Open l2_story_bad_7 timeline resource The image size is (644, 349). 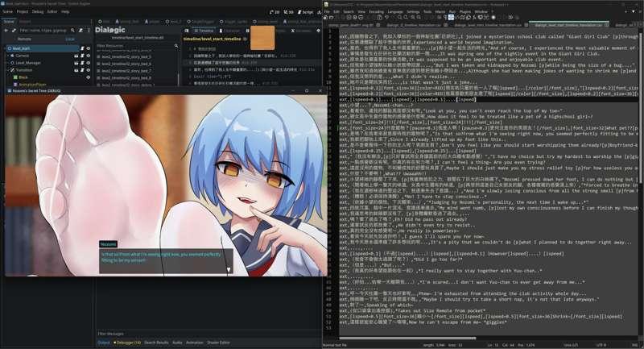[x=126, y=71]
